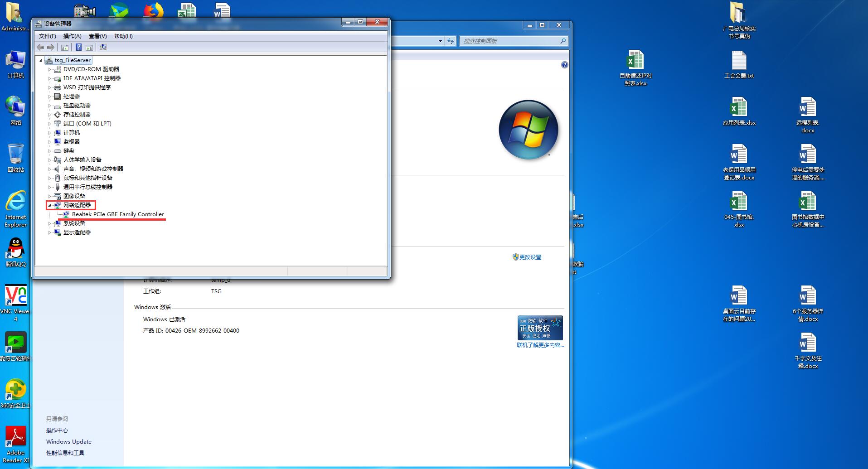Collapse the tsg_FileServer root node arrow
Image resolution: width=868 pixels, height=469 pixels.
[41, 60]
